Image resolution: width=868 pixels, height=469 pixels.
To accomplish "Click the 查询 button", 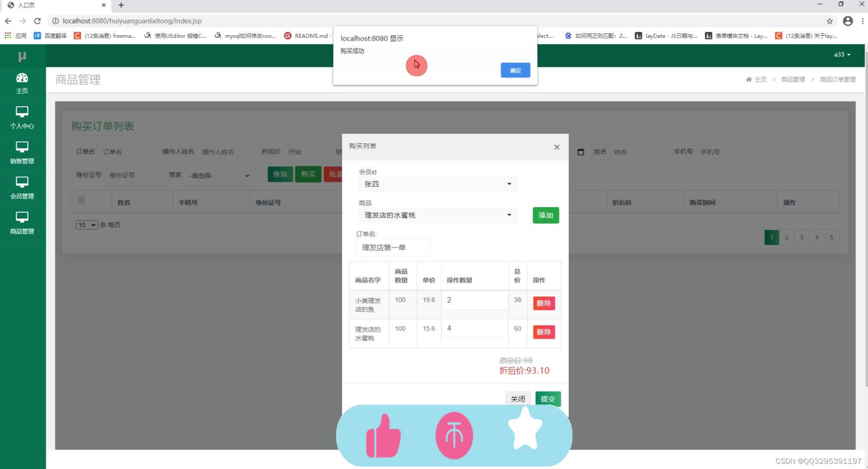I will (x=280, y=174).
